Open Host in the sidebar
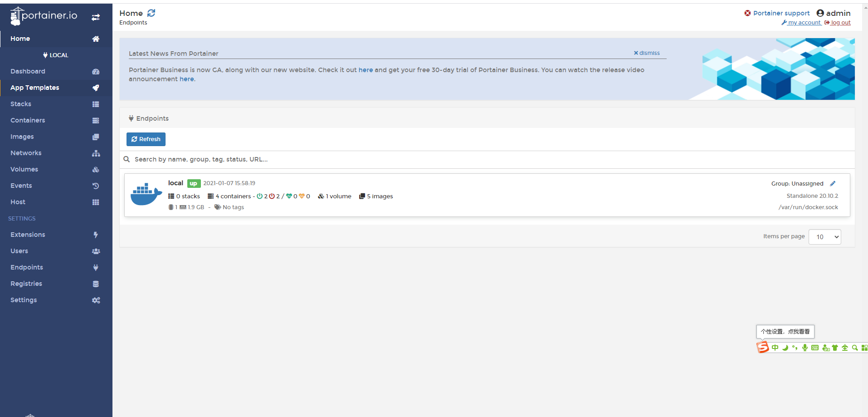868x417 pixels. tap(56, 202)
